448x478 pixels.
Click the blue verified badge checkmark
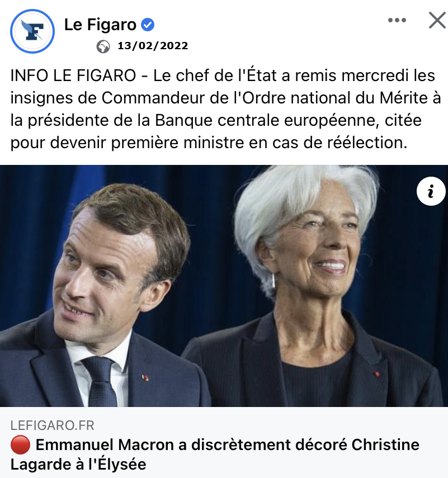(x=148, y=25)
